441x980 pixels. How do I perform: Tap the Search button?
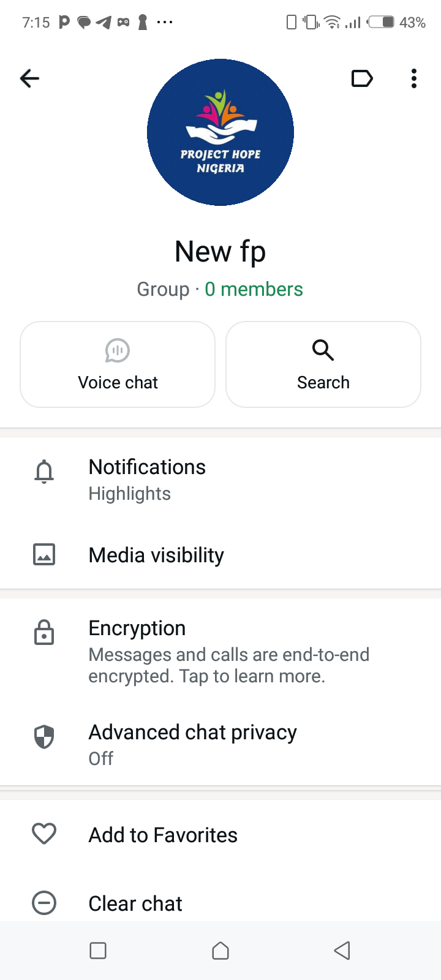(x=323, y=364)
